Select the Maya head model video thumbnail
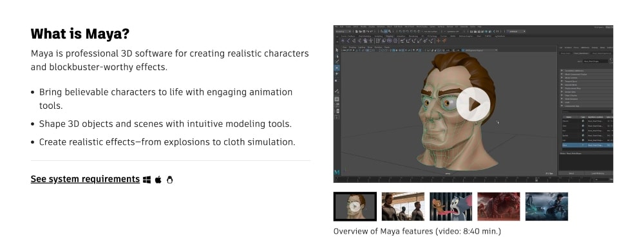Screen dimensions: 644x251 [x=355, y=207]
